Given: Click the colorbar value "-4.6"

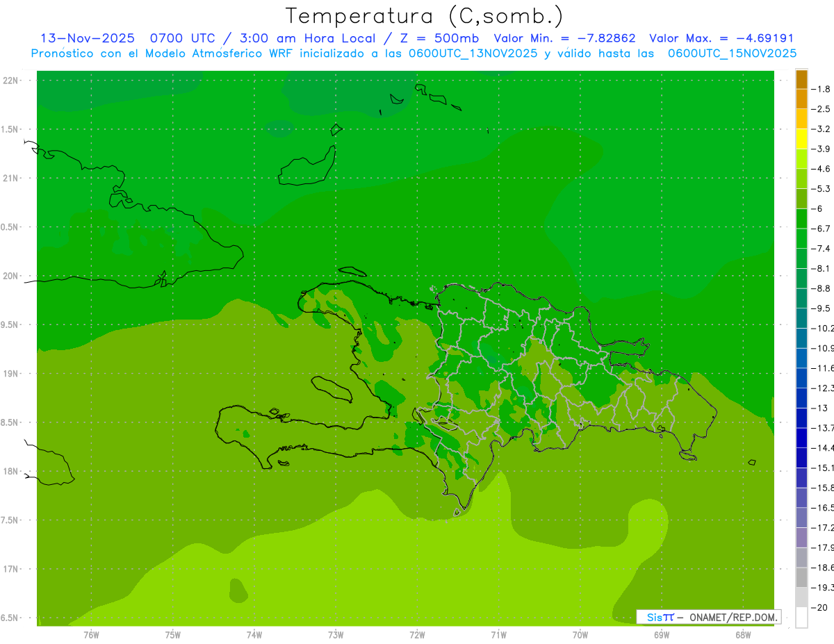Looking at the screenshot, I should pyautogui.click(x=821, y=169).
